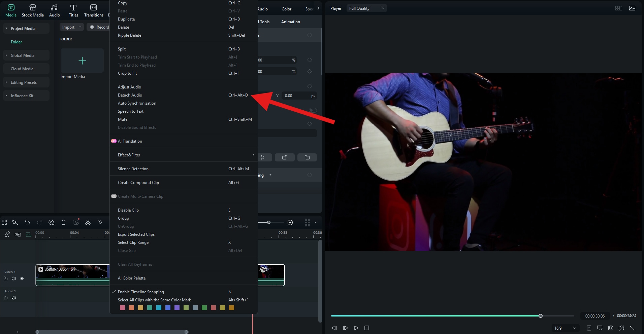Open the video scopes icon in player header
Screen dimensions: 644x334
point(632,8)
